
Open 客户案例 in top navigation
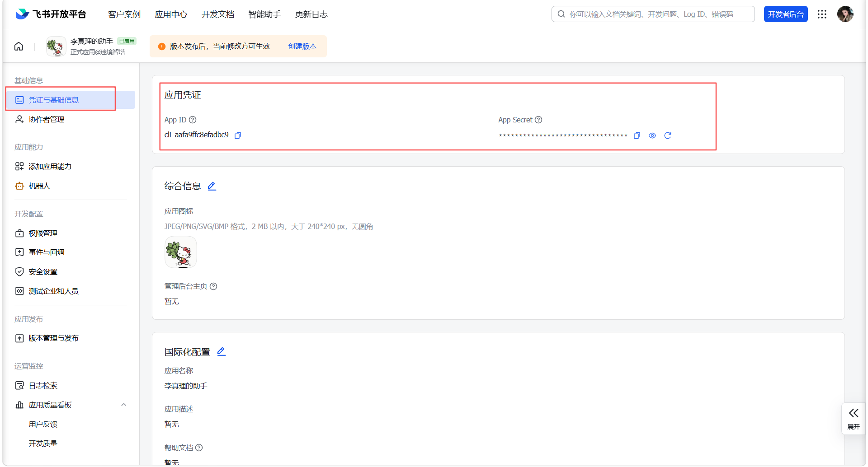[x=124, y=14]
